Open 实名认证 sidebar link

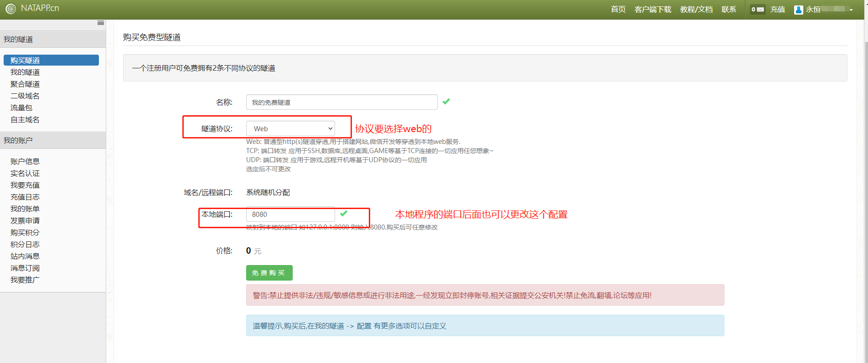click(25, 173)
